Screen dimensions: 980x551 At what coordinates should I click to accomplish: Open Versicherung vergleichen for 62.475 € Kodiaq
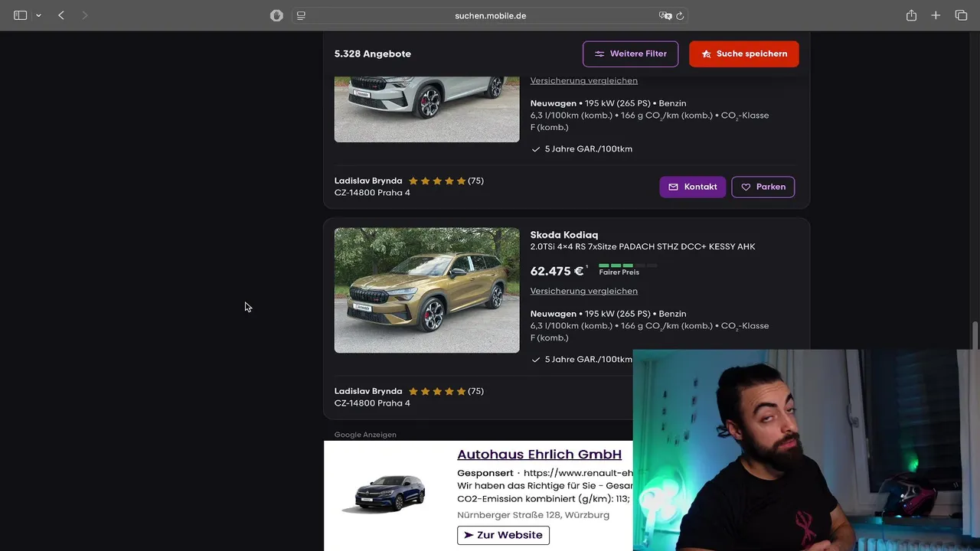click(x=583, y=291)
